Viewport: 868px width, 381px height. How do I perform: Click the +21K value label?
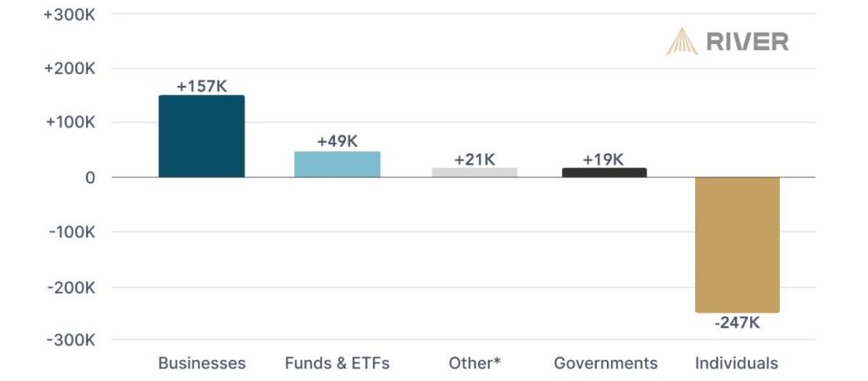[475, 160]
